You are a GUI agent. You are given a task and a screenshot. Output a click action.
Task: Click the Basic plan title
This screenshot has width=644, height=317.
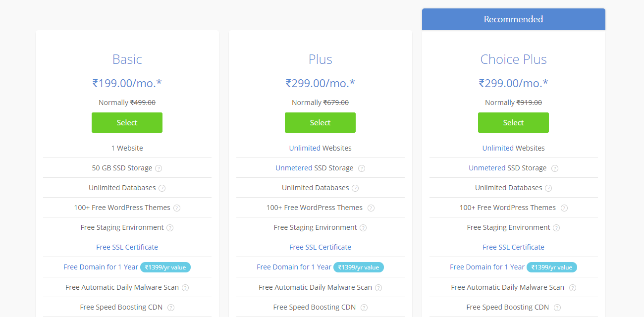coord(127,59)
